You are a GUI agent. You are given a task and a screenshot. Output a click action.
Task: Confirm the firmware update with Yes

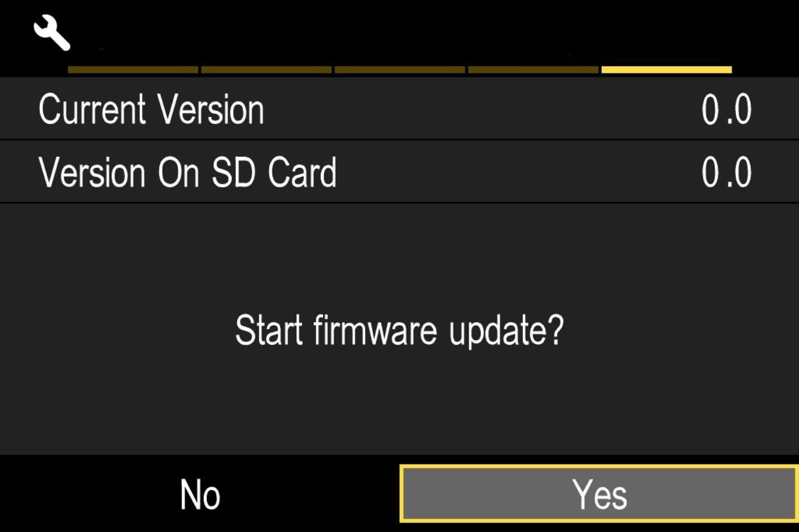[x=599, y=494]
